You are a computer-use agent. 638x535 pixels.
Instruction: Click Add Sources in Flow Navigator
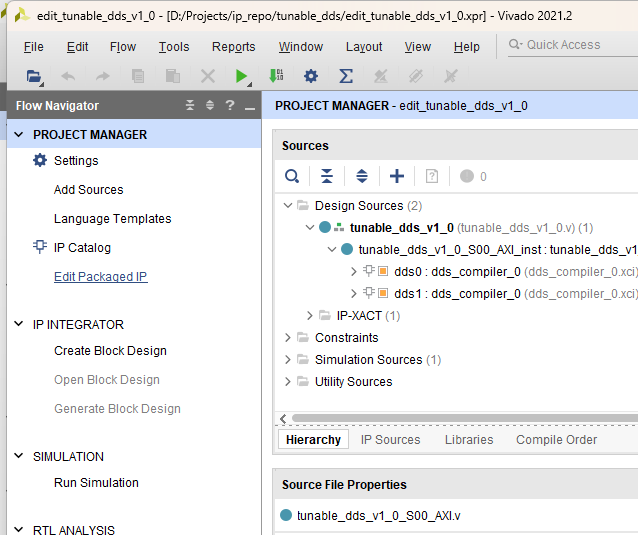pos(89,190)
